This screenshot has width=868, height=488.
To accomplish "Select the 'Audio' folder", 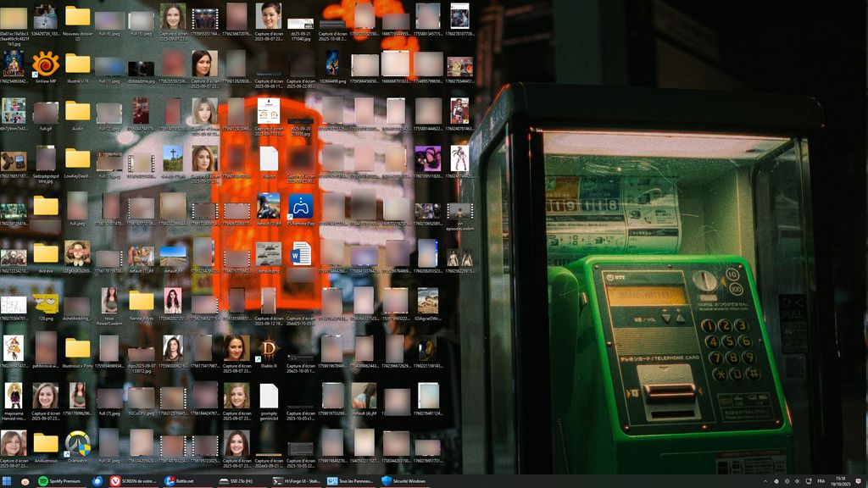I will click(77, 115).
